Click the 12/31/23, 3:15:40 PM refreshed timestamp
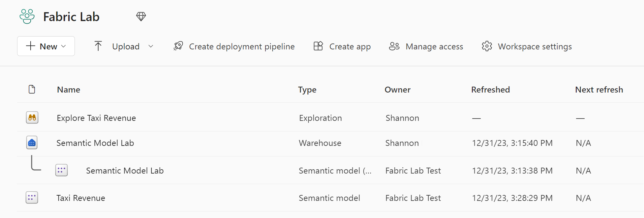The image size is (644, 218). (x=512, y=143)
